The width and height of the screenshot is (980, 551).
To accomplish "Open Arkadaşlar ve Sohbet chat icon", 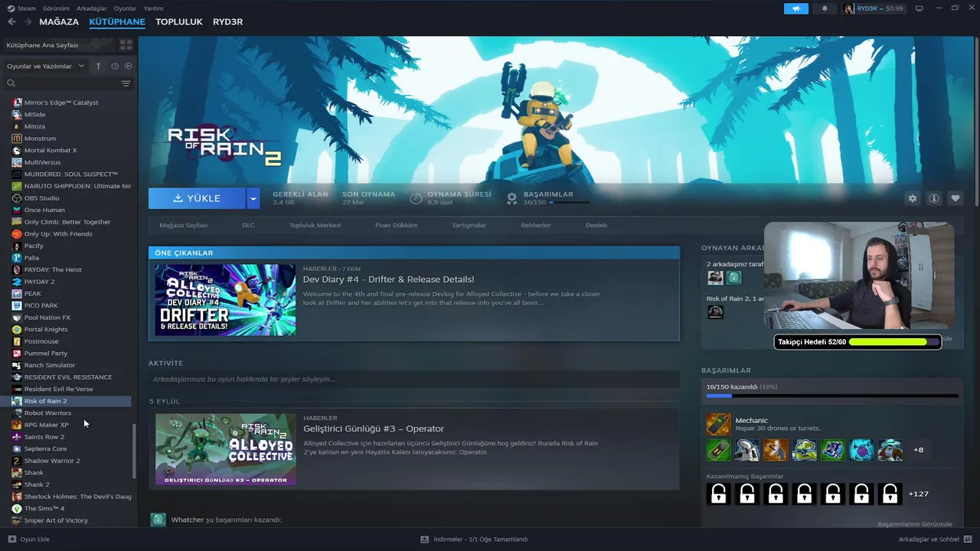I will click(x=968, y=540).
